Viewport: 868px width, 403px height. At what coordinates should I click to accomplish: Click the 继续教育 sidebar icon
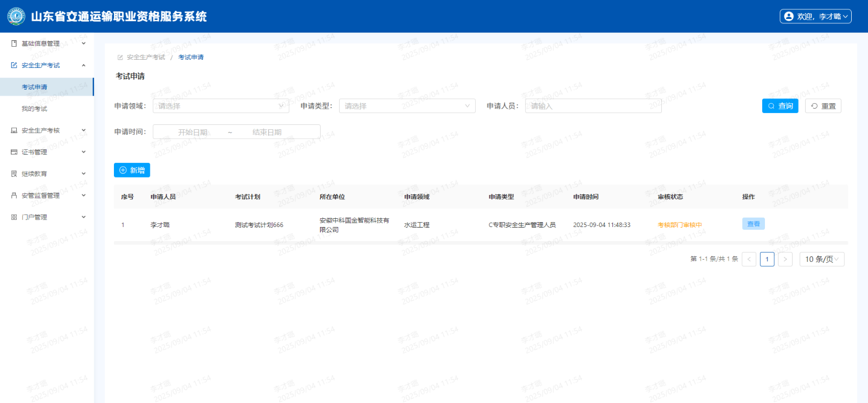(14, 174)
